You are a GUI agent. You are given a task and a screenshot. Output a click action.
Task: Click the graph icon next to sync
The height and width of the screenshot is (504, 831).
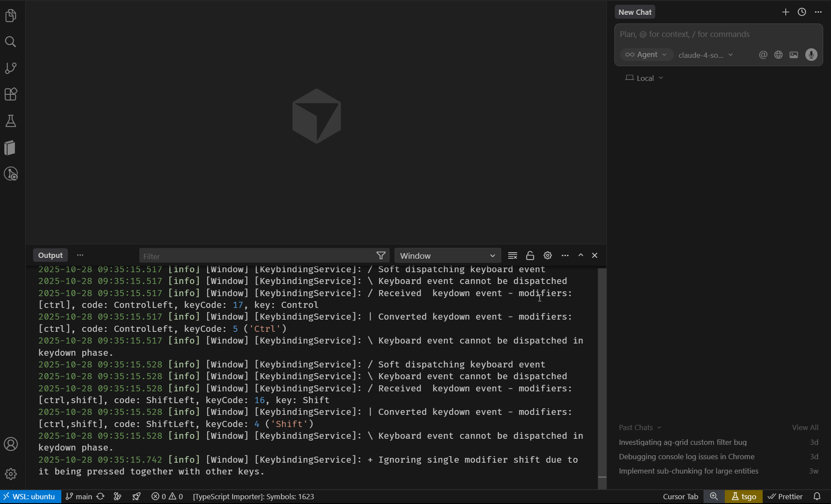coord(117,497)
